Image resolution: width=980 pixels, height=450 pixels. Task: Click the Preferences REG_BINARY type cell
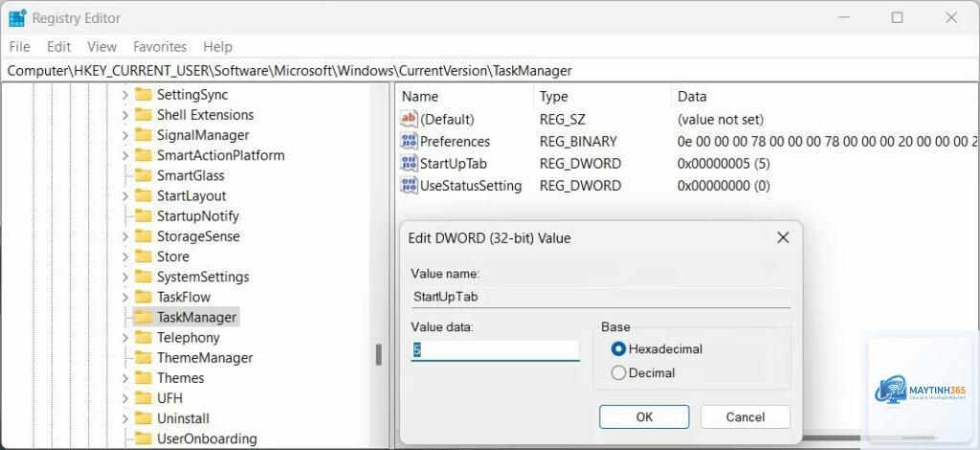(x=578, y=142)
